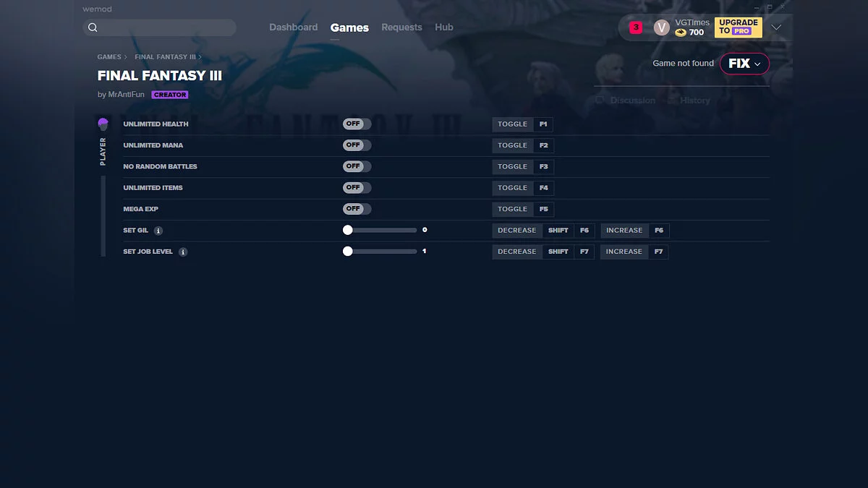Expand the account menu chevron
The height and width of the screenshot is (488, 868).
tap(776, 27)
